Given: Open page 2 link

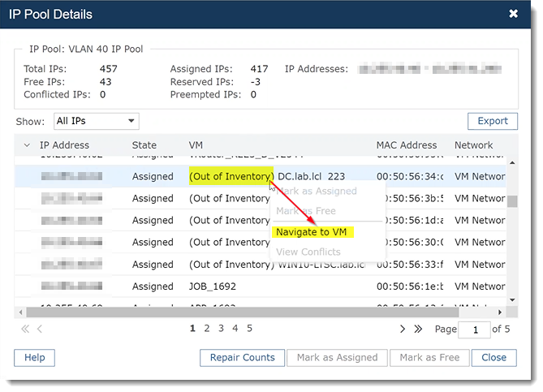Looking at the screenshot, I should 207,328.
